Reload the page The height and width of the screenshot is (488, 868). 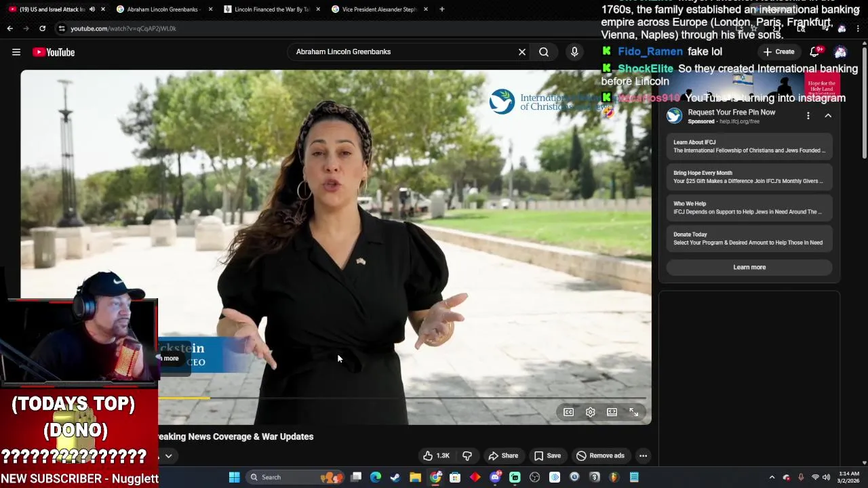pyautogui.click(x=42, y=28)
